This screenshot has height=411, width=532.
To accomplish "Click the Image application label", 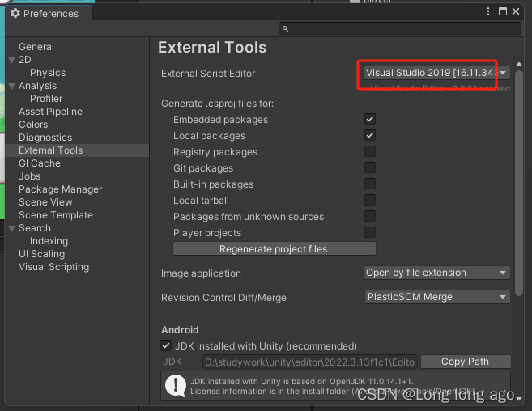I will click(x=201, y=273).
